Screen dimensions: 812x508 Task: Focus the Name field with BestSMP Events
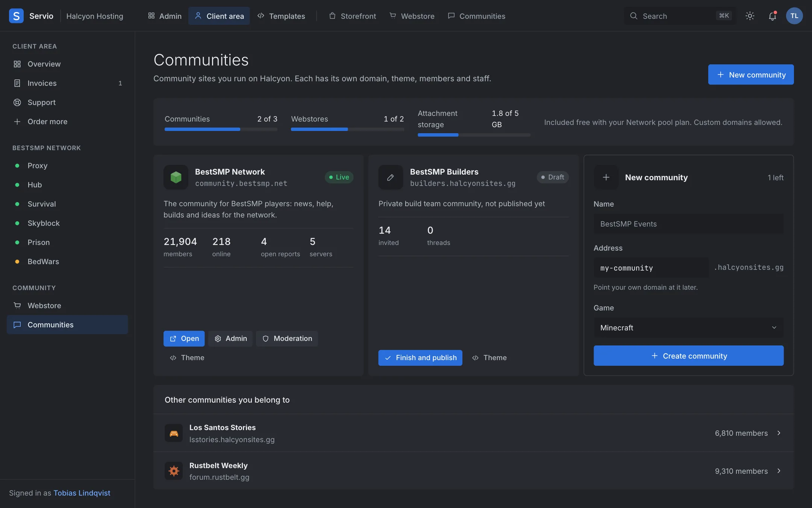coord(688,224)
